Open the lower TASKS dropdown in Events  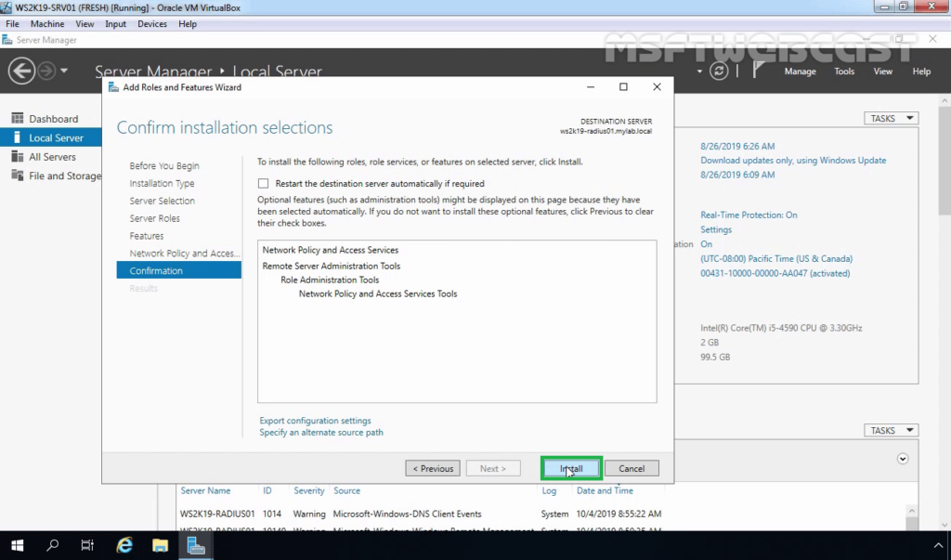[891, 430]
